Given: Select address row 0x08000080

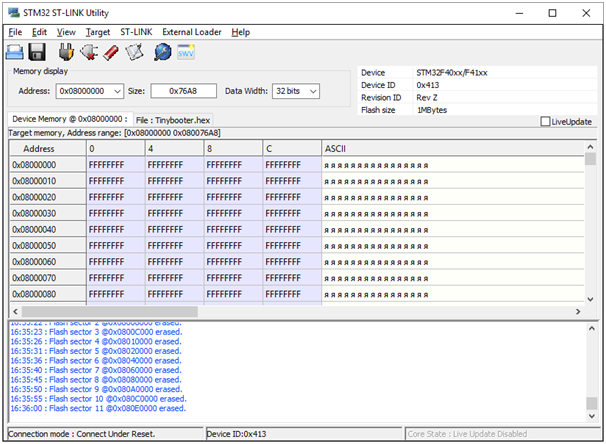Looking at the screenshot, I should coord(48,294).
